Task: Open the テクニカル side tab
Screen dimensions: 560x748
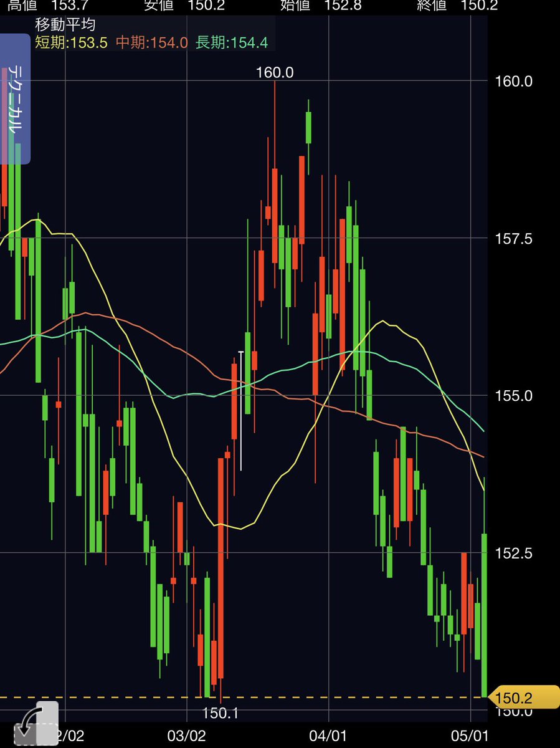Action: tap(15, 99)
